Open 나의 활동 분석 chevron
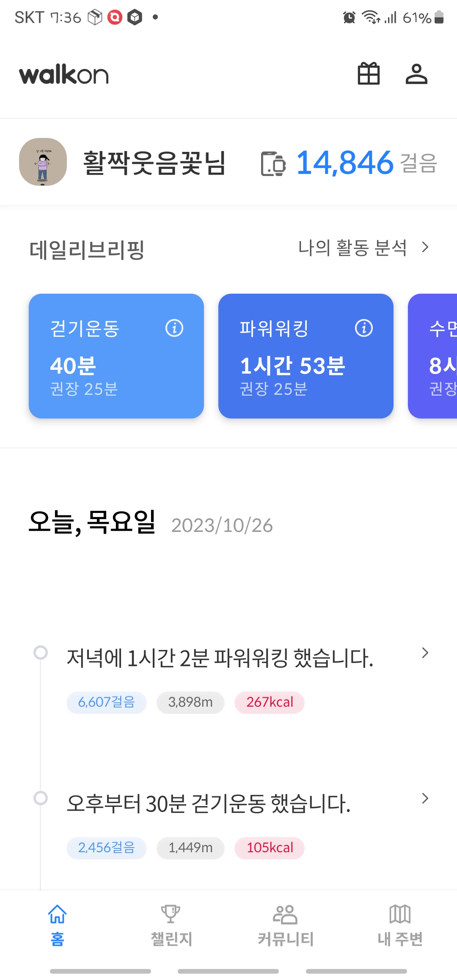The image size is (457, 980). click(x=425, y=247)
